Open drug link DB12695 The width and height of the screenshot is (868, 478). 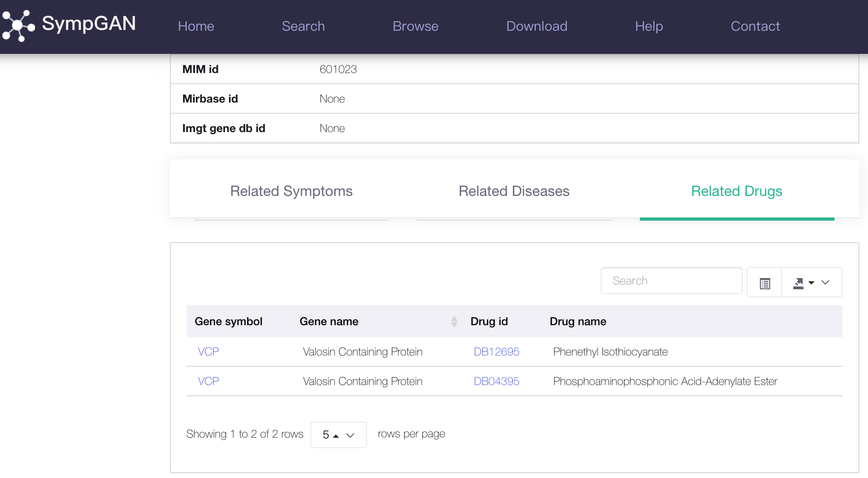(496, 352)
